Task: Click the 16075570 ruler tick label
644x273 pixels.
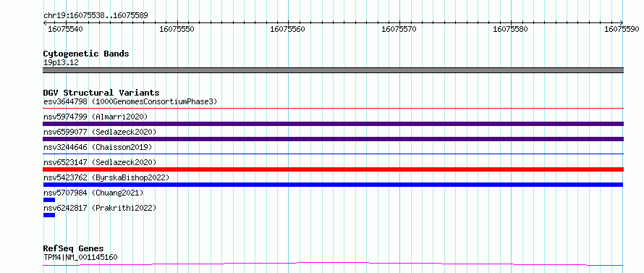Action: coord(399,29)
